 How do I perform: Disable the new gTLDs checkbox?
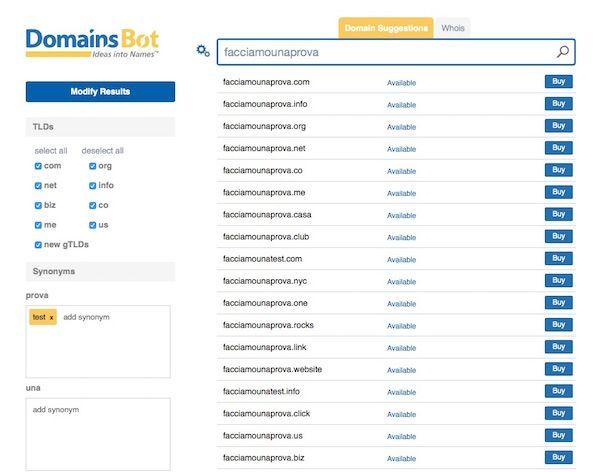pos(38,245)
